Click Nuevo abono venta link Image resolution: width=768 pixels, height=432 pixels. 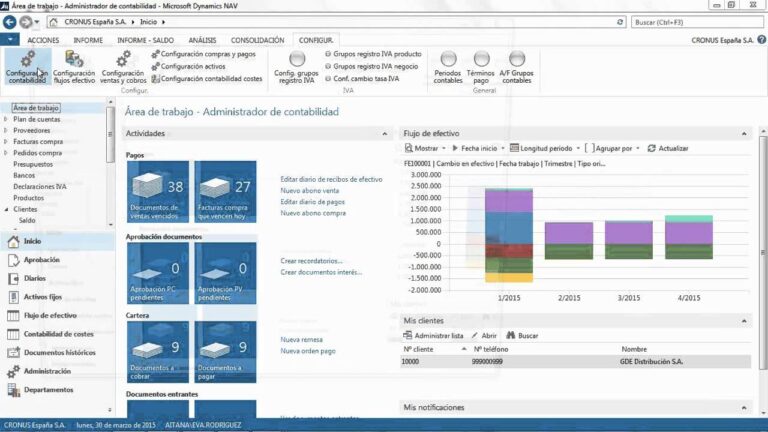[310, 191]
